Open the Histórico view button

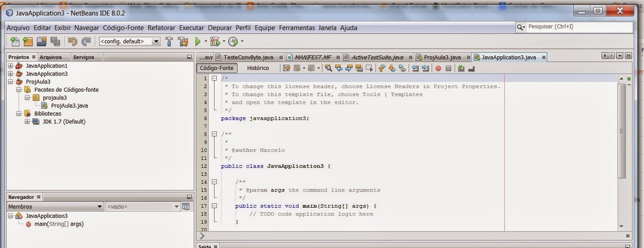258,68
